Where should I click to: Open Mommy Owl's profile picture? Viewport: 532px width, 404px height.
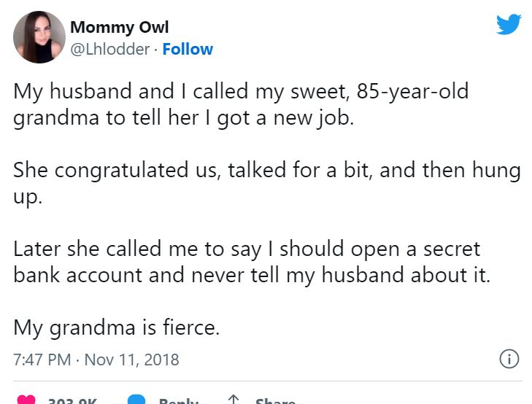(x=39, y=37)
